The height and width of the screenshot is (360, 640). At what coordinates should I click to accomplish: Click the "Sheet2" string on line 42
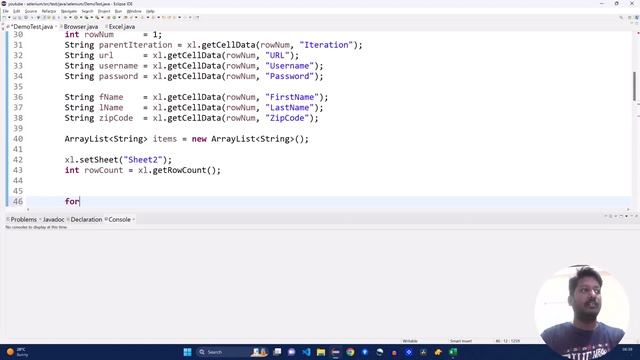pyautogui.click(x=143, y=160)
